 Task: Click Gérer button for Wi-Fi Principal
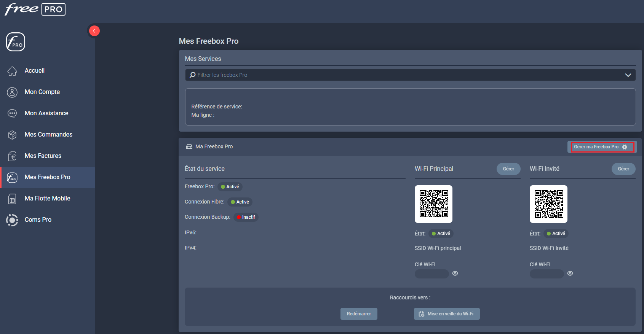tap(508, 169)
